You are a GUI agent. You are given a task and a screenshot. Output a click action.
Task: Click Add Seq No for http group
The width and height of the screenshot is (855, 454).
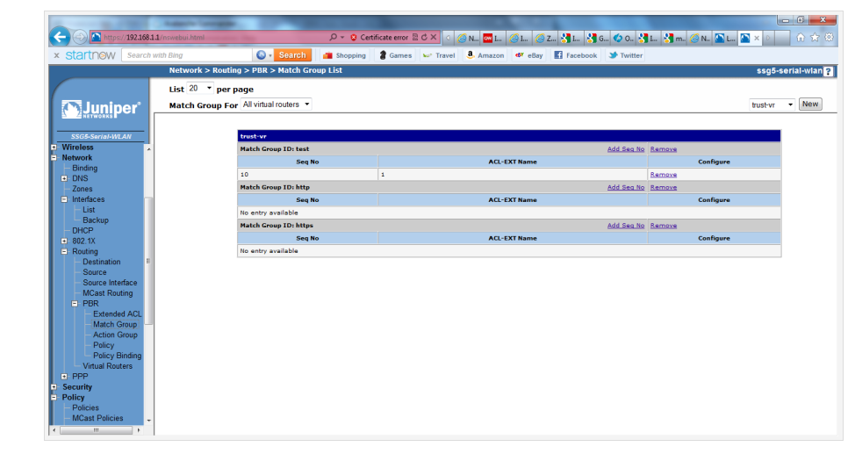625,187
